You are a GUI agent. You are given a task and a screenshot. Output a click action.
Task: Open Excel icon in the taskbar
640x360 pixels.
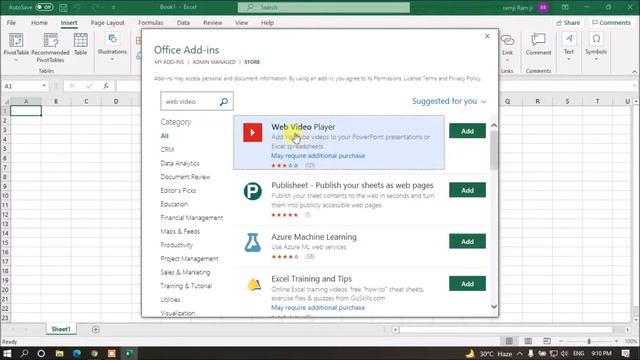(x=129, y=353)
